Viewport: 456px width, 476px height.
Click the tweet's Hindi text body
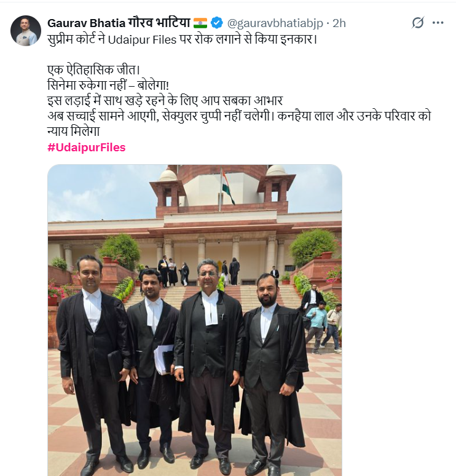click(x=239, y=85)
